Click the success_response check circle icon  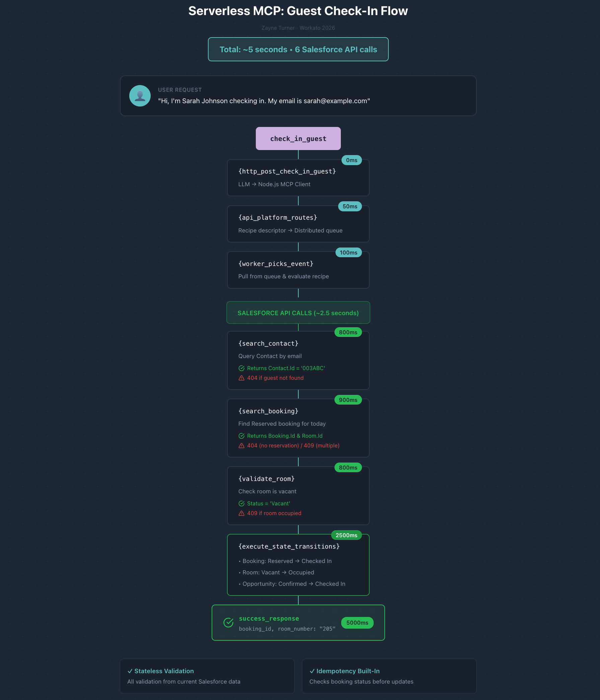[229, 622]
